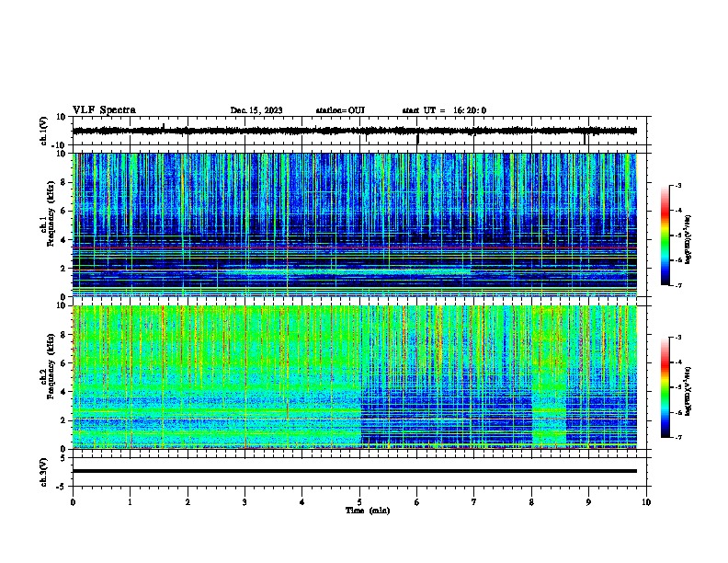Click the ch.2 colorbar "log(PSD)" unit label
This screenshot has width=728, height=563.
pyautogui.click(x=688, y=391)
